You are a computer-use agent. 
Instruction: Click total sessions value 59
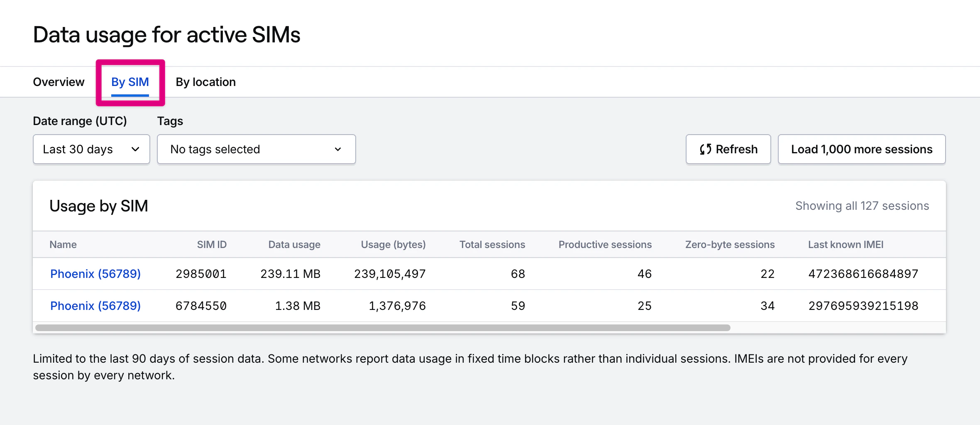click(x=518, y=306)
